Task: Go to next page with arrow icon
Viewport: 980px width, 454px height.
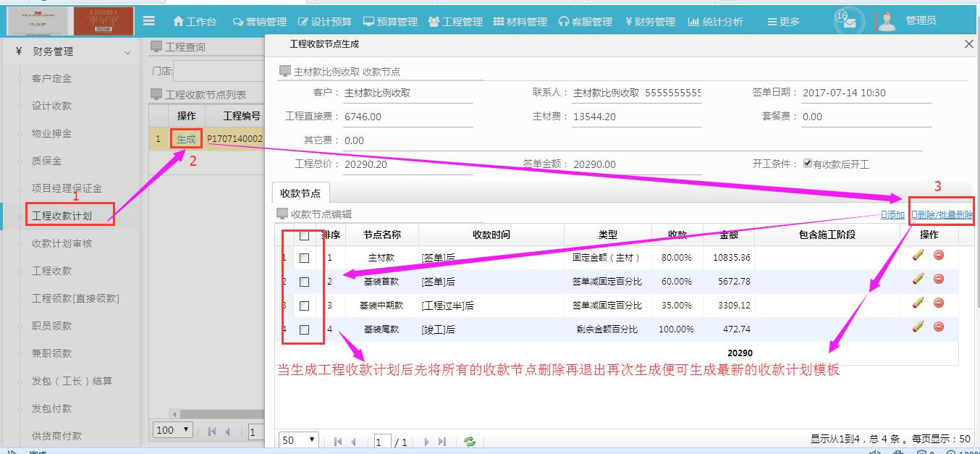Action: [x=426, y=440]
